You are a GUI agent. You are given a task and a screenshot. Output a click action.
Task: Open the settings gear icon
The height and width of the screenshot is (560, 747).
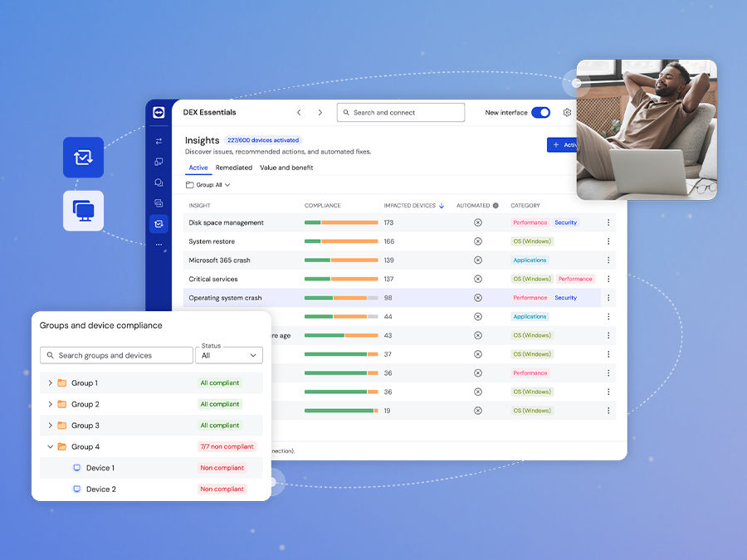click(x=567, y=113)
